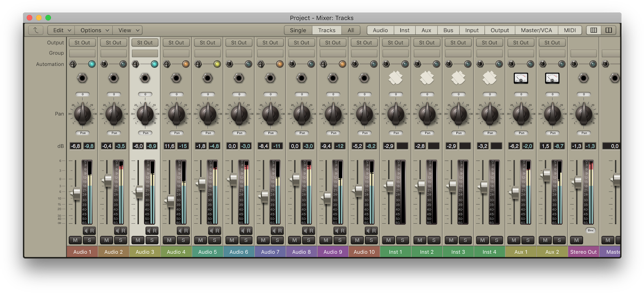
Task: Click the Audio 1 volume fader handle
Action: [76, 193]
